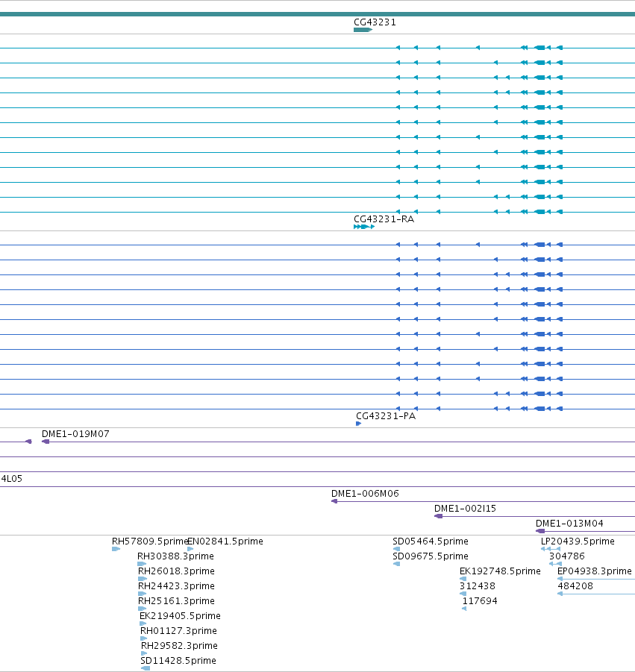This screenshot has height=672, width=635.
Task: Click the LP20439.5prime EST label
Action: coord(578,541)
